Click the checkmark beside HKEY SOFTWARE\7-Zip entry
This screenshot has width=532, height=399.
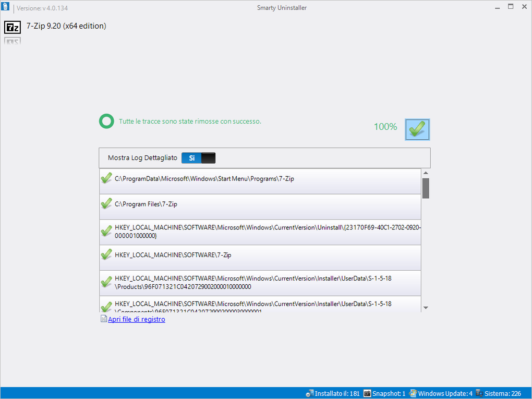click(x=106, y=254)
